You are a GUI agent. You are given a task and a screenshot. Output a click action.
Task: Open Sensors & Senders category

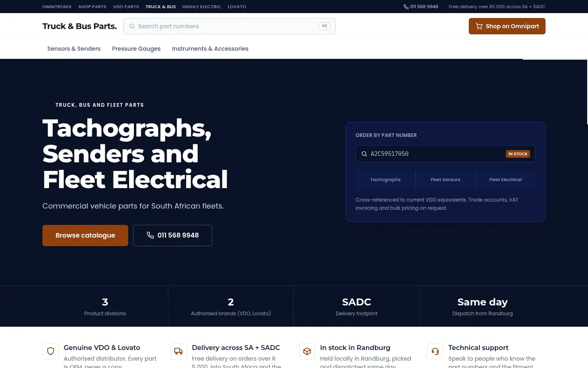74,49
